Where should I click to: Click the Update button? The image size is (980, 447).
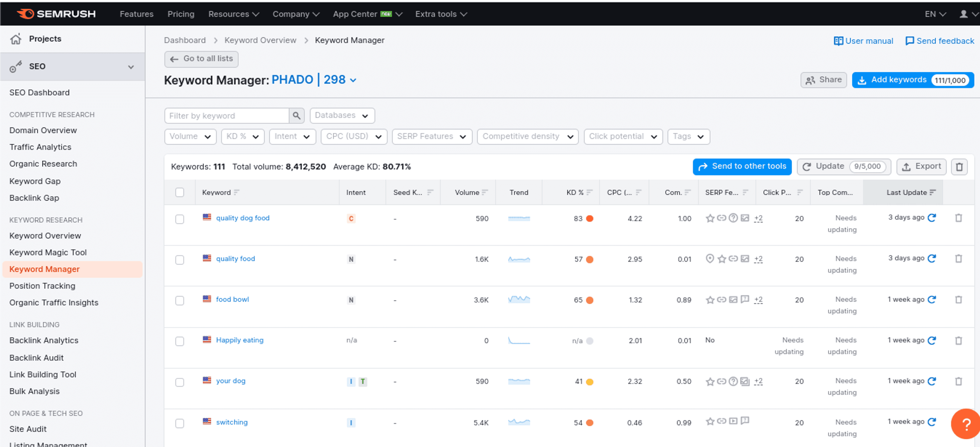pos(844,167)
